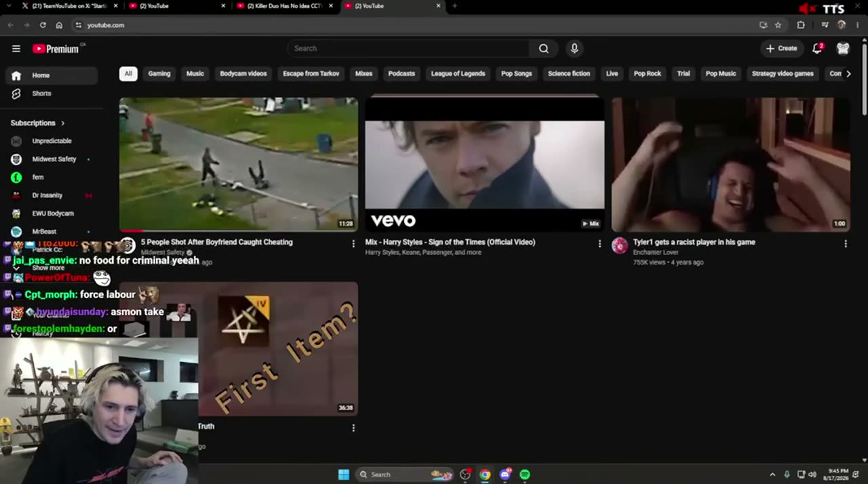Open more options for 5 People Shot video
Screen dimensions: 868x484
click(x=353, y=244)
